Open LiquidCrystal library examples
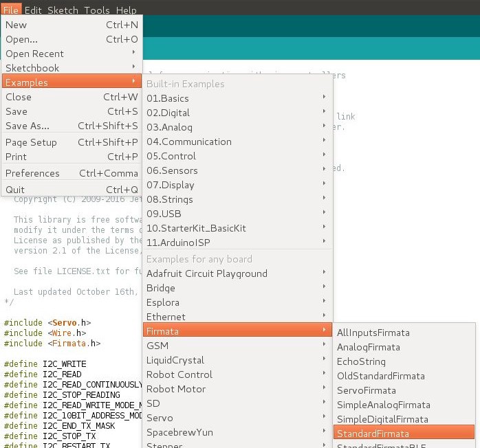This screenshot has height=448, width=480. click(237, 360)
